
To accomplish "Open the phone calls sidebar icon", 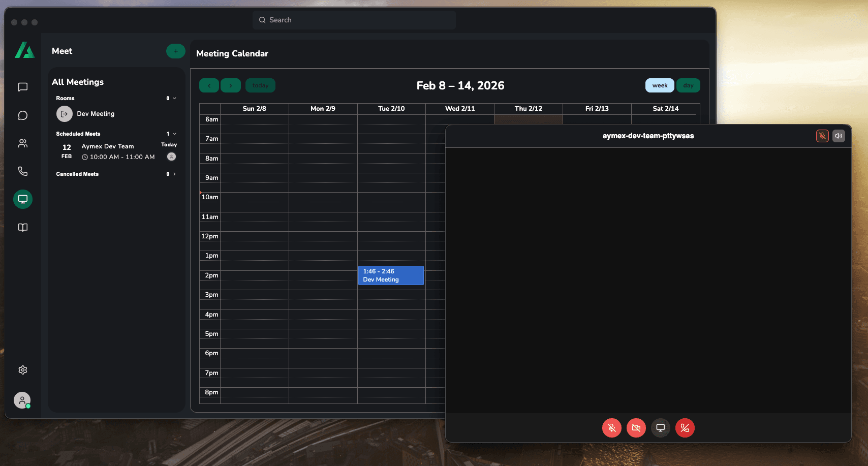I will coord(23,171).
